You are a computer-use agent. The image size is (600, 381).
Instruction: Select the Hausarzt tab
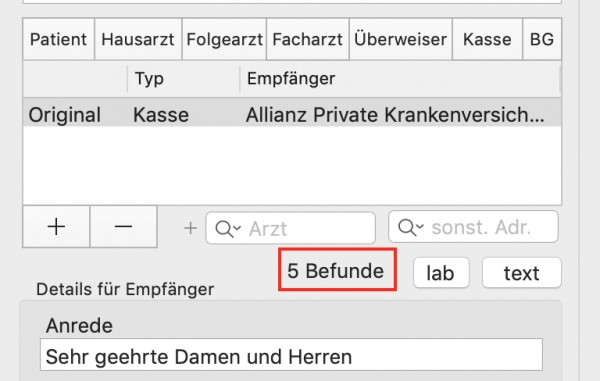138,39
